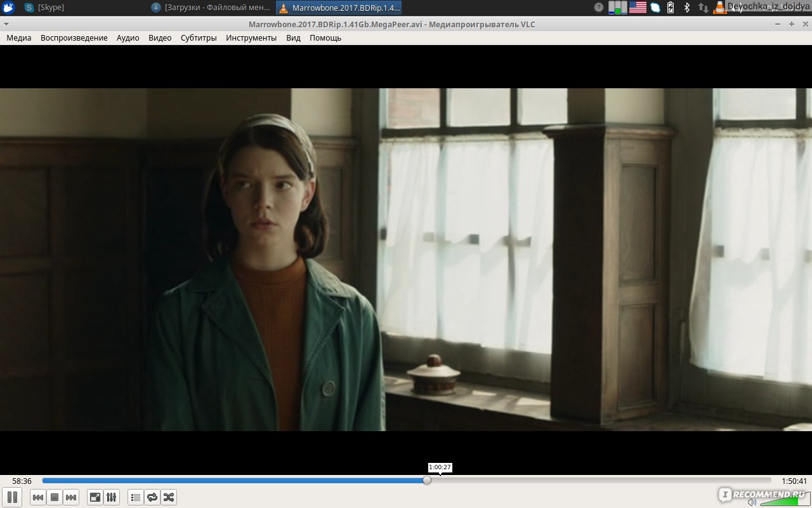Skip to the next media item
Image resolution: width=812 pixels, height=508 pixels.
pyautogui.click(x=71, y=497)
